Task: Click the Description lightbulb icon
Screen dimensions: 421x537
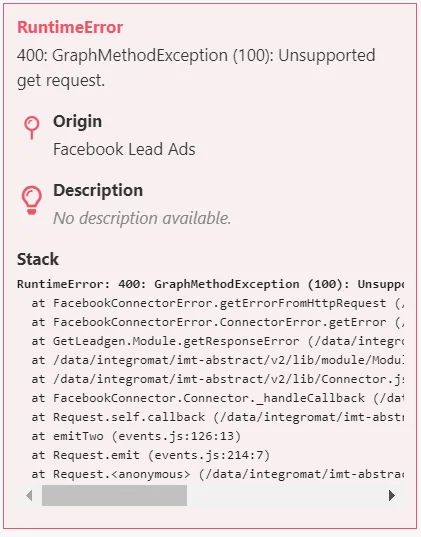Action: click(x=32, y=200)
